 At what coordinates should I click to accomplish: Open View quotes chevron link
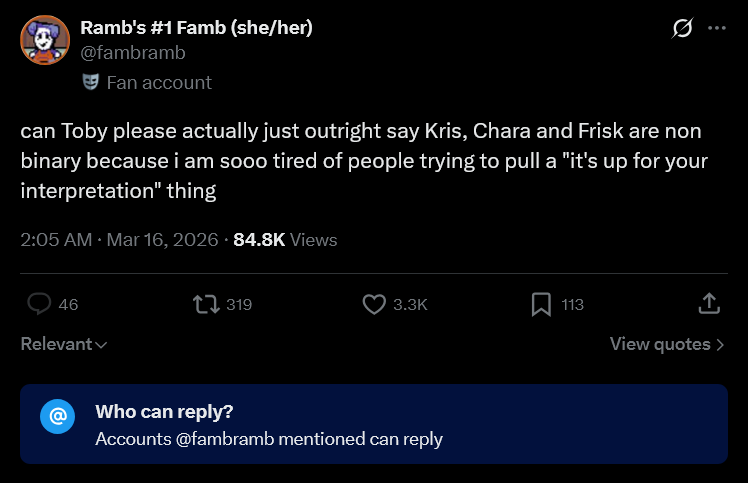tap(667, 344)
